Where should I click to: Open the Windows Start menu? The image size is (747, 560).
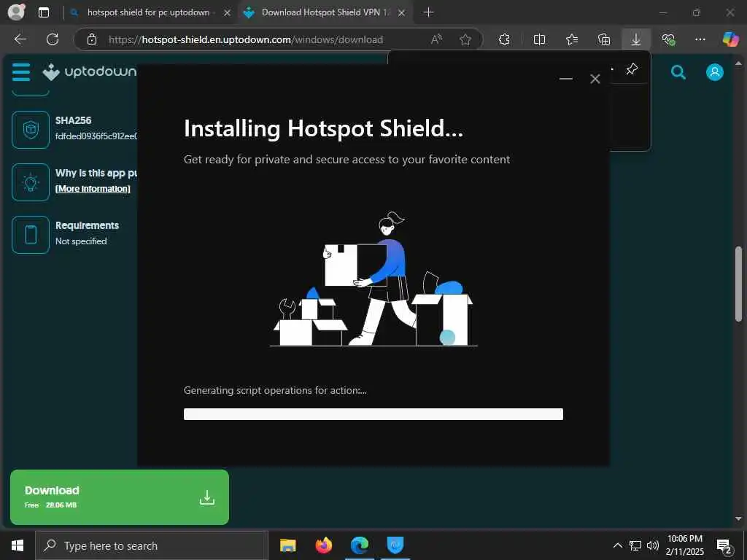(x=18, y=545)
